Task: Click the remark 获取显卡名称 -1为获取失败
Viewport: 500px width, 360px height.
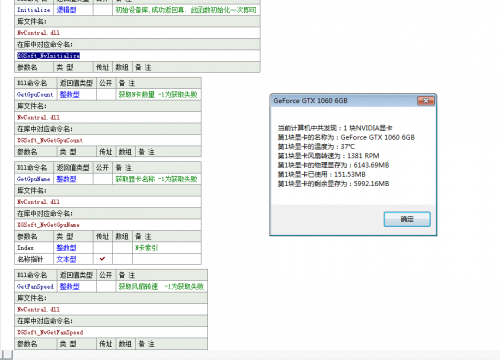Action: pos(156,179)
